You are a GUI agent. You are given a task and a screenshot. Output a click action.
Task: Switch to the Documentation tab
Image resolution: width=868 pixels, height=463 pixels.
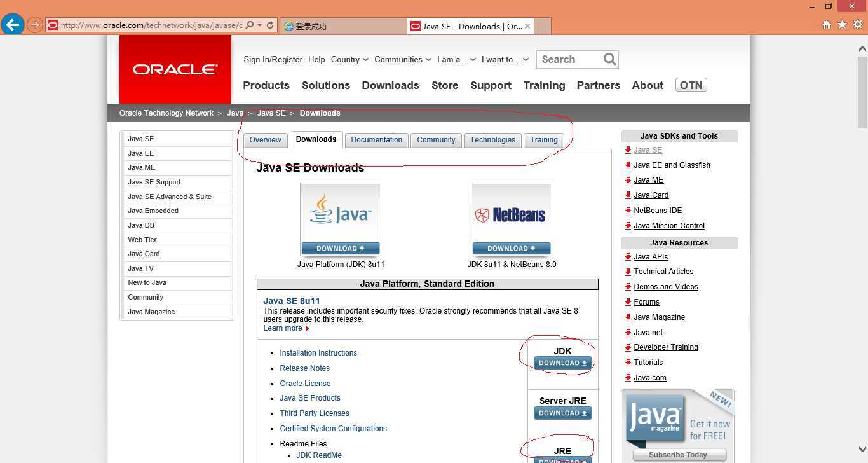(x=376, y=140)
